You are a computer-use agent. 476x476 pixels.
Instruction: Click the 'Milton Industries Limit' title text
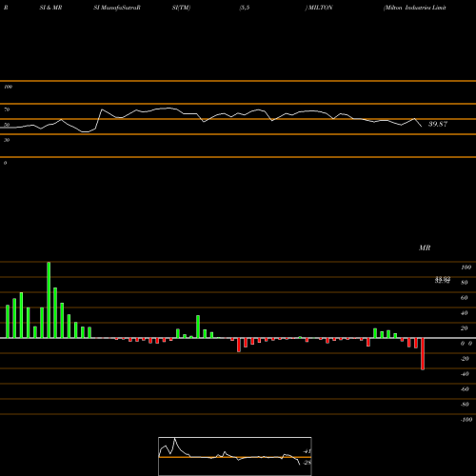(415, 8)
